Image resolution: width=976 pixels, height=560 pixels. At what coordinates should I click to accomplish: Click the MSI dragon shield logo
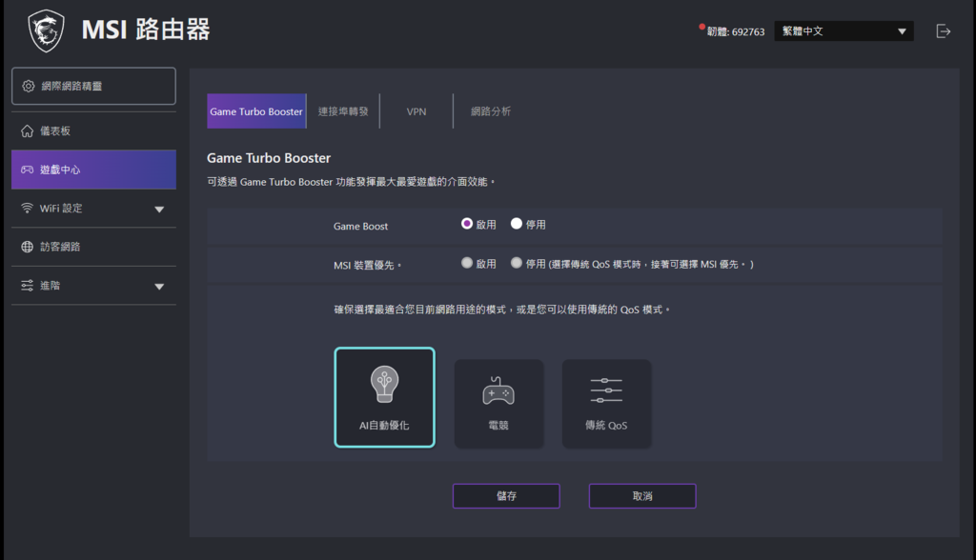point(47,31)
